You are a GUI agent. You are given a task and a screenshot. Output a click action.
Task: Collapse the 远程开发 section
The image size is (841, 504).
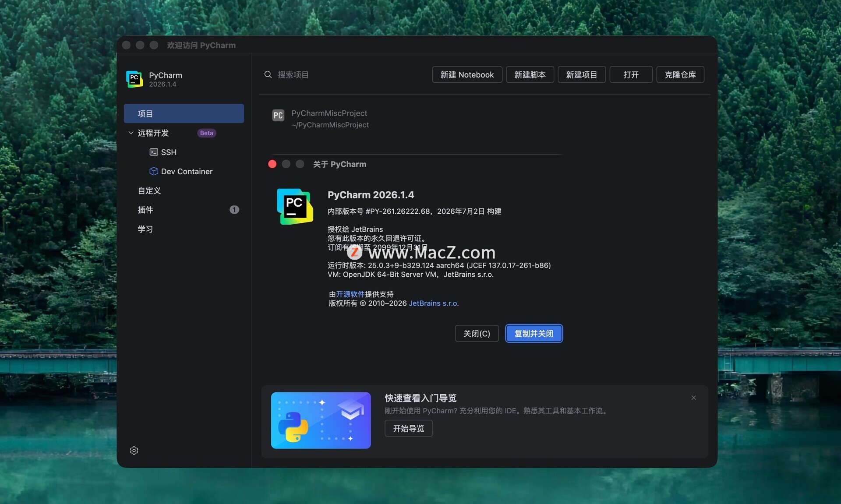tap(131, 133)
